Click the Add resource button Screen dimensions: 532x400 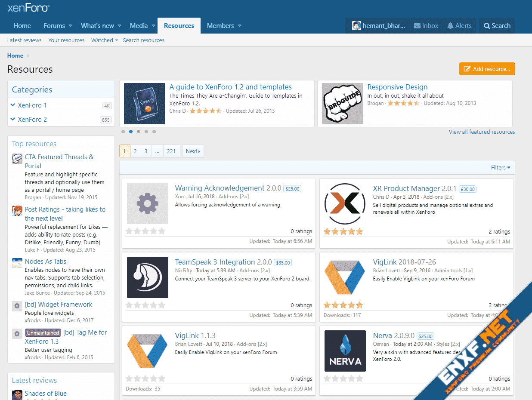click(487, 69)
